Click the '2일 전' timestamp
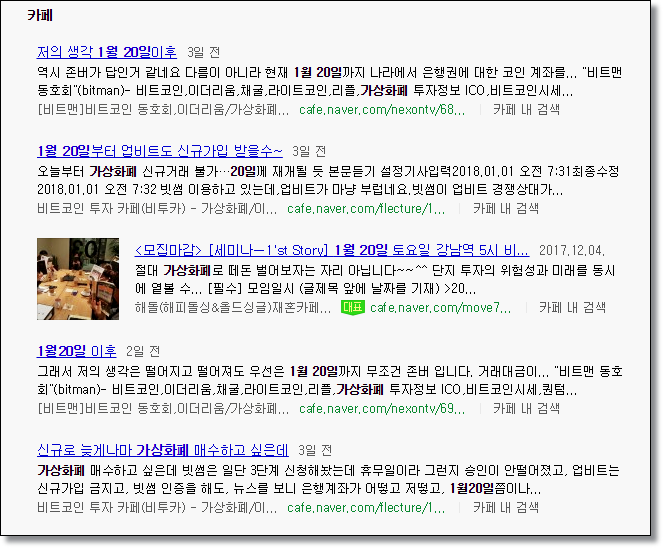 [x=143, y=351]
